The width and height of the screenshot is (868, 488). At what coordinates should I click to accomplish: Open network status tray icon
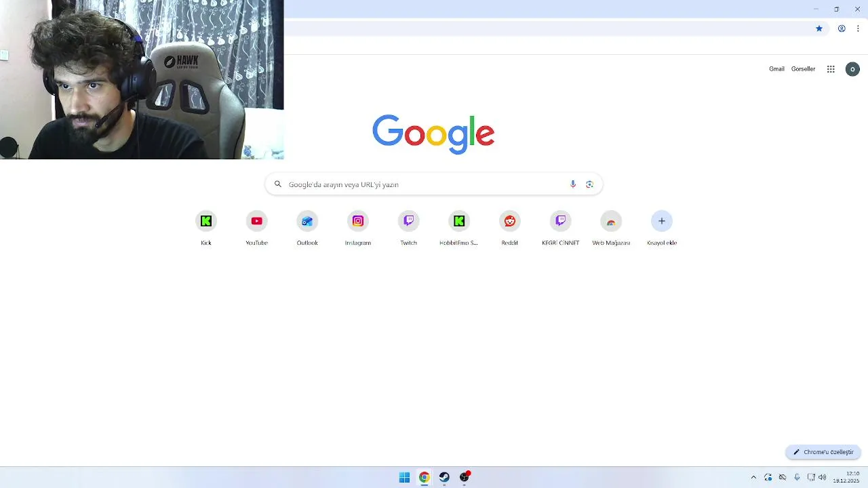[811, 477]
